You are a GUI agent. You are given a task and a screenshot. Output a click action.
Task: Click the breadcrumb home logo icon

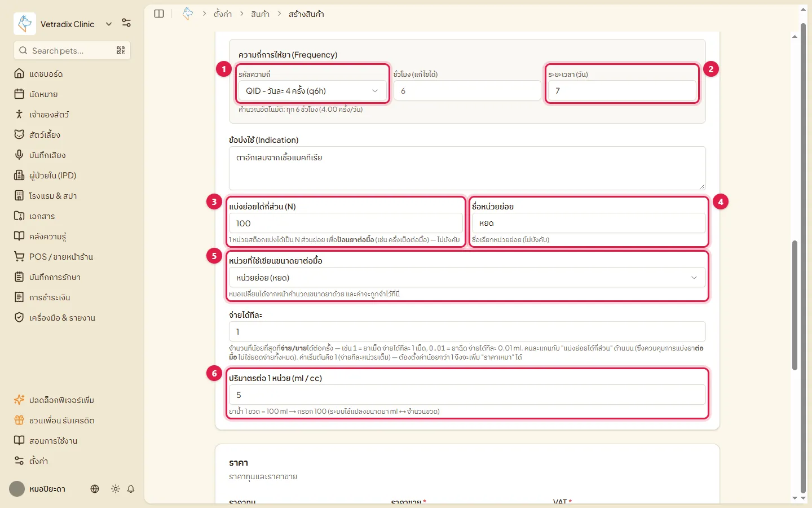click(x=188, y=14)
